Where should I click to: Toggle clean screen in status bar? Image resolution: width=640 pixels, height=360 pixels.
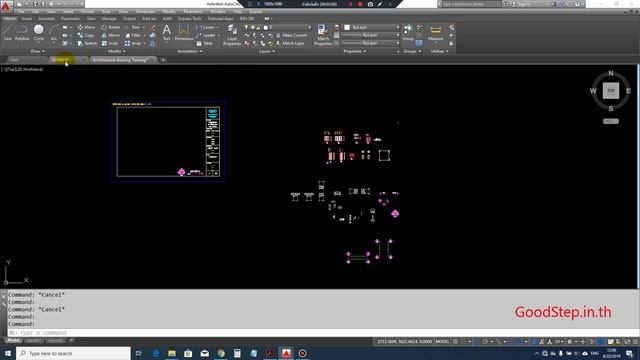click(x=627, y=342)
